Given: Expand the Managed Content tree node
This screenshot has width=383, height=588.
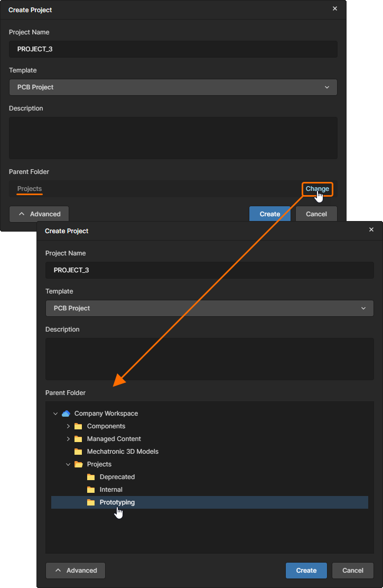Looking at the screenshot, I should point(68,439).
